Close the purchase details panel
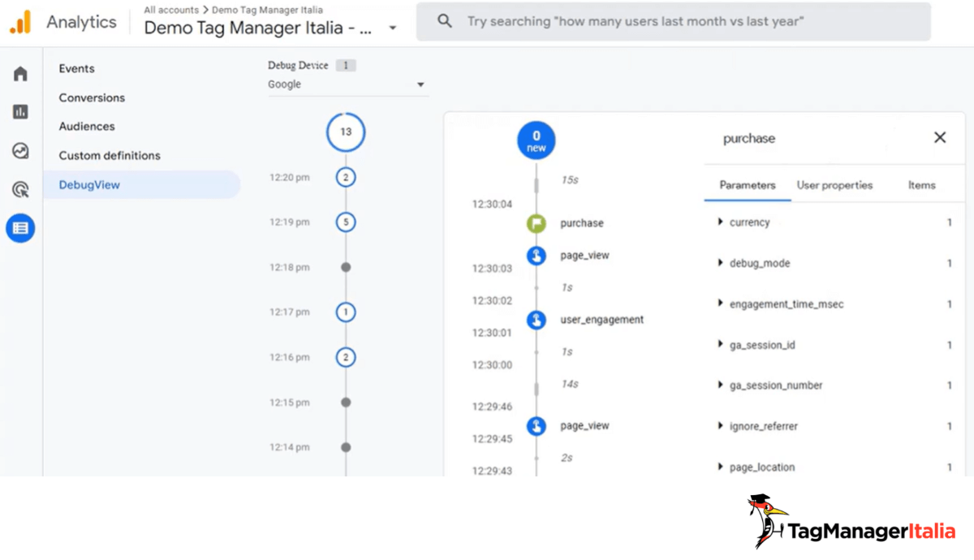 [x=940, y=138]
